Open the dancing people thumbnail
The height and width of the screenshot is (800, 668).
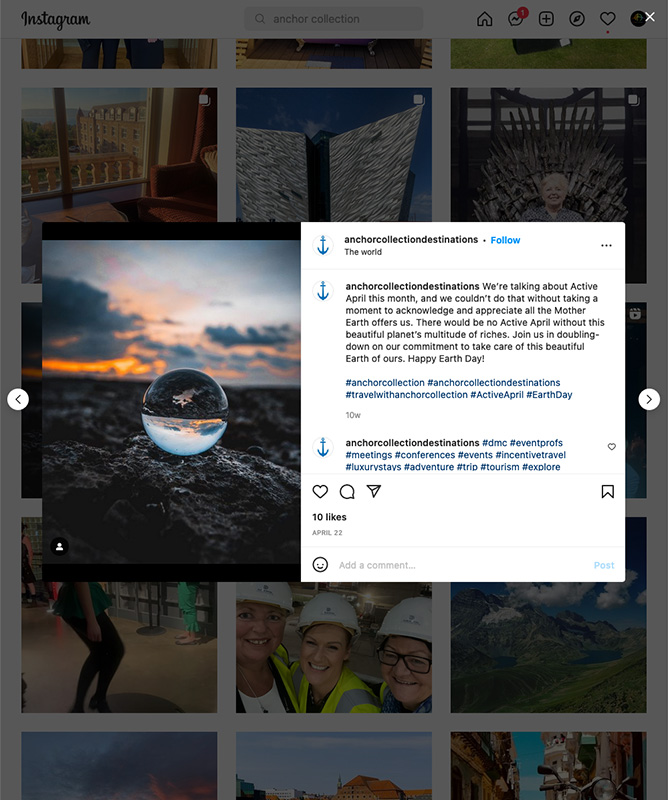pyautogui.click(x=119, y=647)
